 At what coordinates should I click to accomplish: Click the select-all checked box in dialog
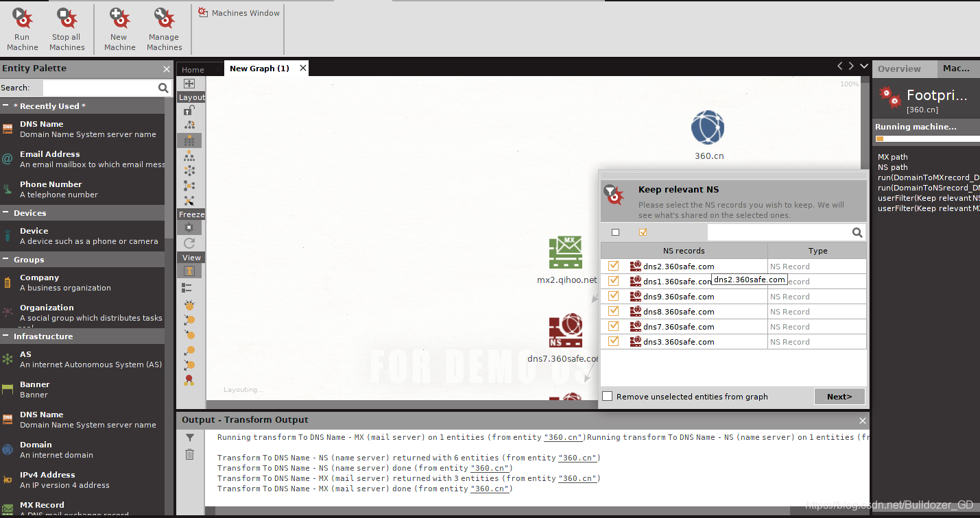[643, 232]
